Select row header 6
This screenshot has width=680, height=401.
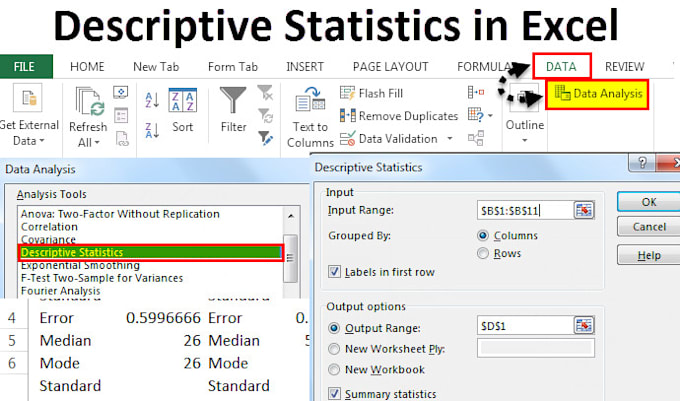click(12, 363)
